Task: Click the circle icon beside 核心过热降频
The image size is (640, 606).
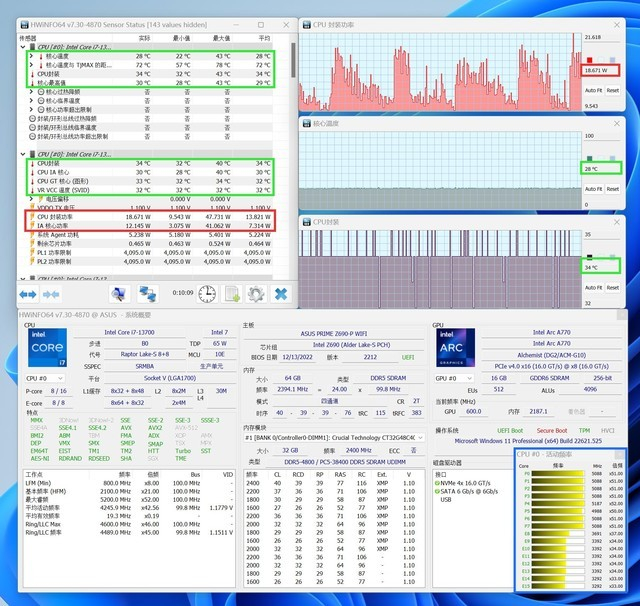Action: tap(41, 92)
